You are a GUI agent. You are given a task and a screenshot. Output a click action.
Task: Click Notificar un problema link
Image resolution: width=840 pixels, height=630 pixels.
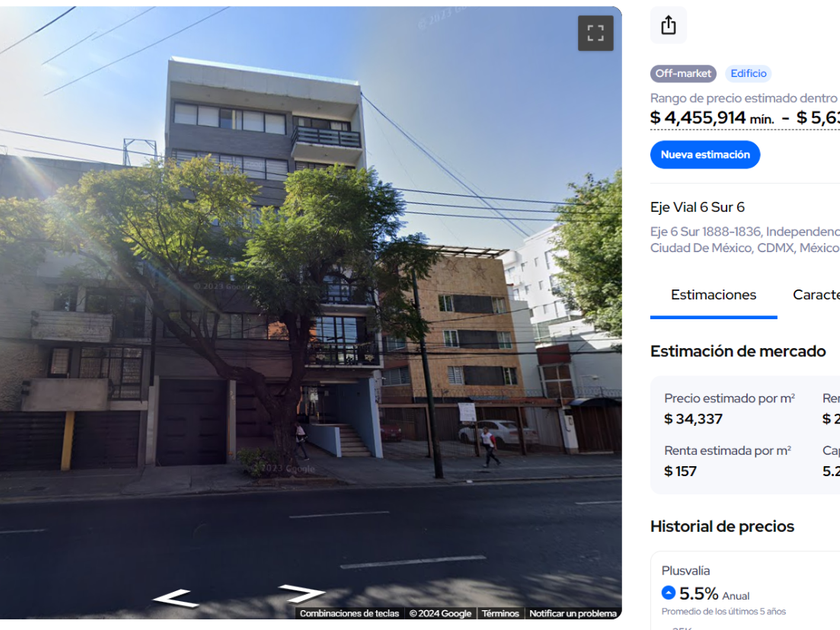point(573,613)
